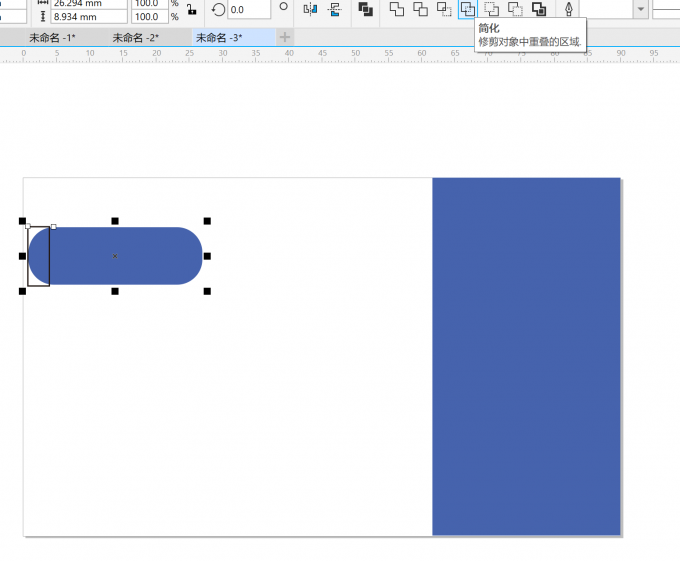Click the Simplify (简化) icon
This screenshot has width=680, height=561.
pos(467,9)
